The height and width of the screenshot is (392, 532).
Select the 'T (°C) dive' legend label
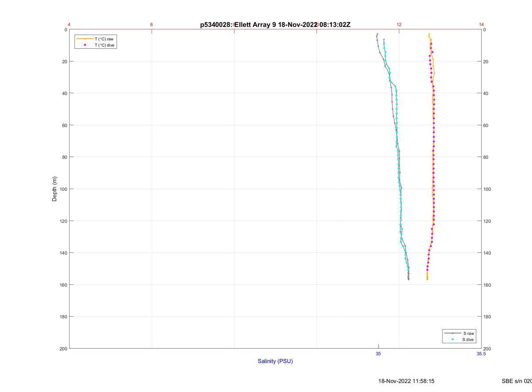(105, 45)
